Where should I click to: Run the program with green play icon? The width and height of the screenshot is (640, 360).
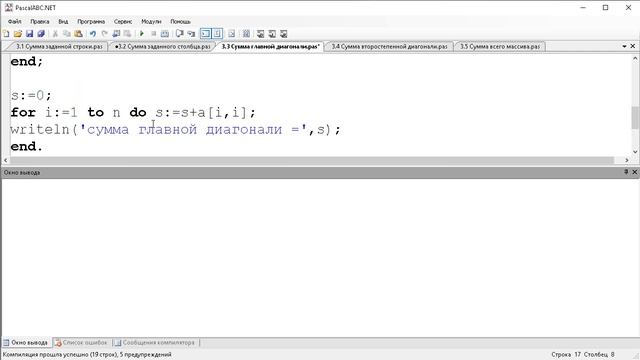(x=142, y=34)
